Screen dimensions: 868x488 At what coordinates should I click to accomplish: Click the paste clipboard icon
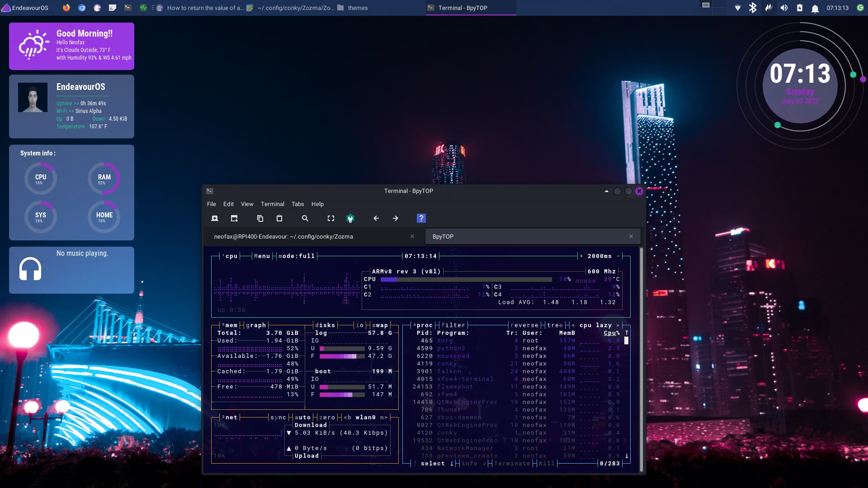[279, 218]
